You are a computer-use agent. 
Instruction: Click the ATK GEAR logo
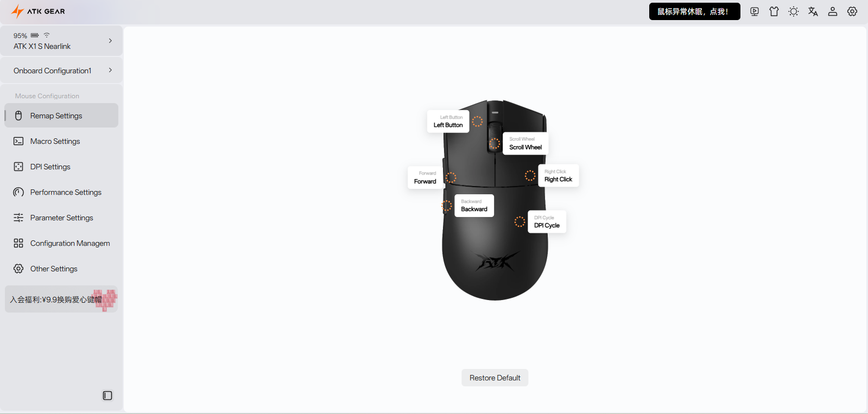(x=38, y=11)
